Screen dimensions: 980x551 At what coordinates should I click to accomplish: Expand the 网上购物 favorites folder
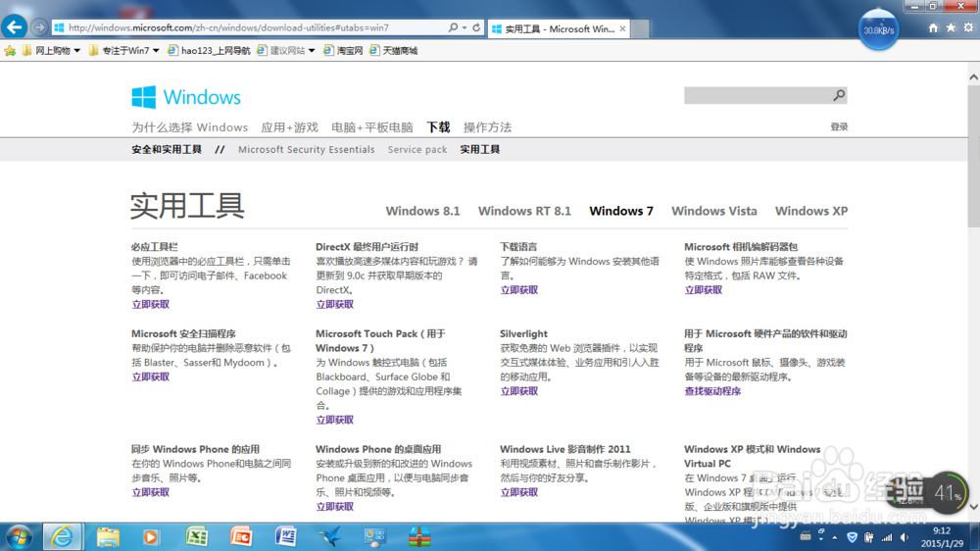51,51
